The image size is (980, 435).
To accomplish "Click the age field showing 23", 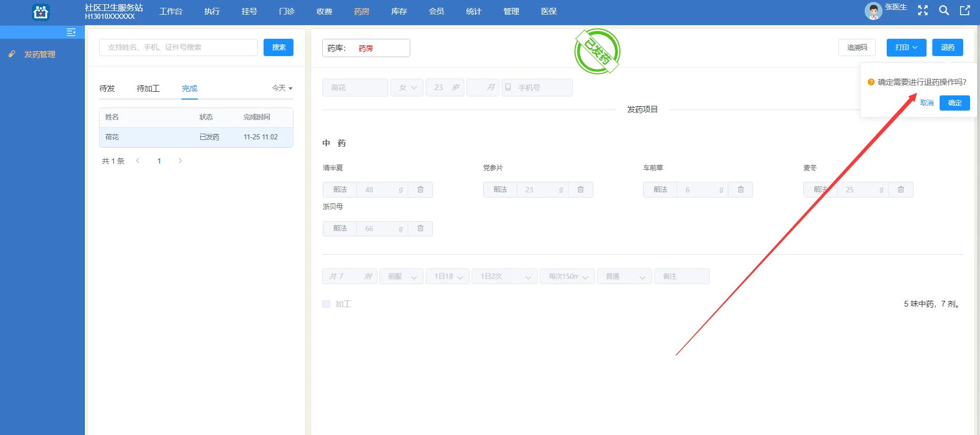I will [x=445, y=88].
